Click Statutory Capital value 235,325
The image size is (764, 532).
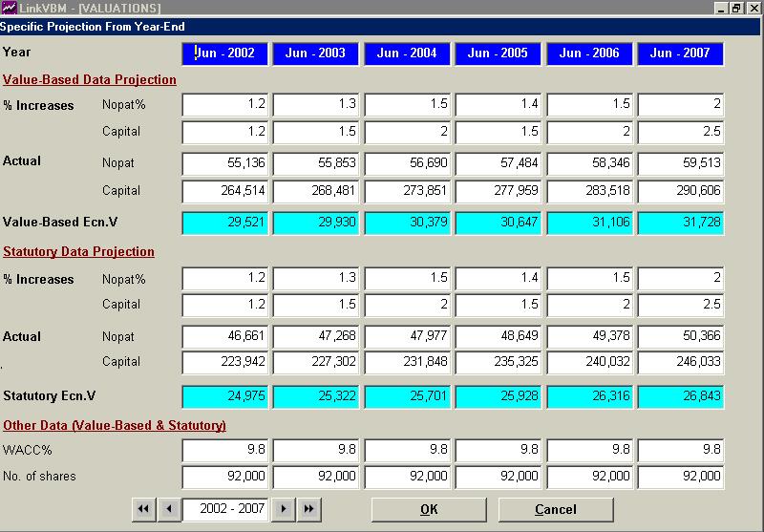(x=498, y=362)
